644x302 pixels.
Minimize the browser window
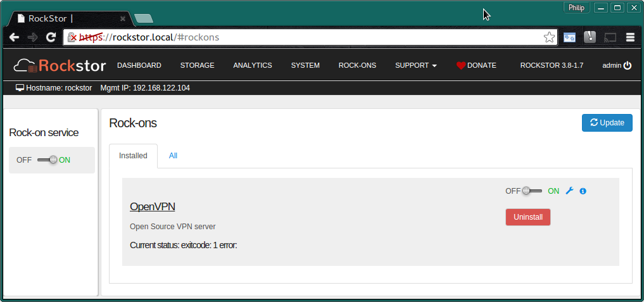click(602, 8)
